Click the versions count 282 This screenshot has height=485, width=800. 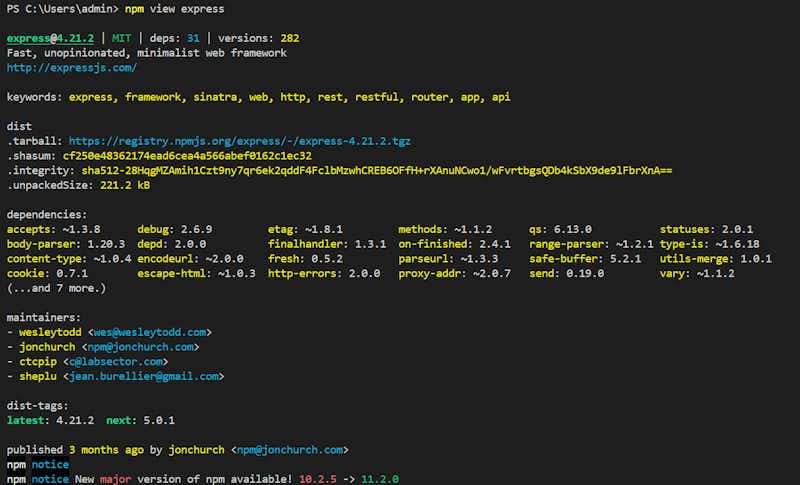(289, 38)
